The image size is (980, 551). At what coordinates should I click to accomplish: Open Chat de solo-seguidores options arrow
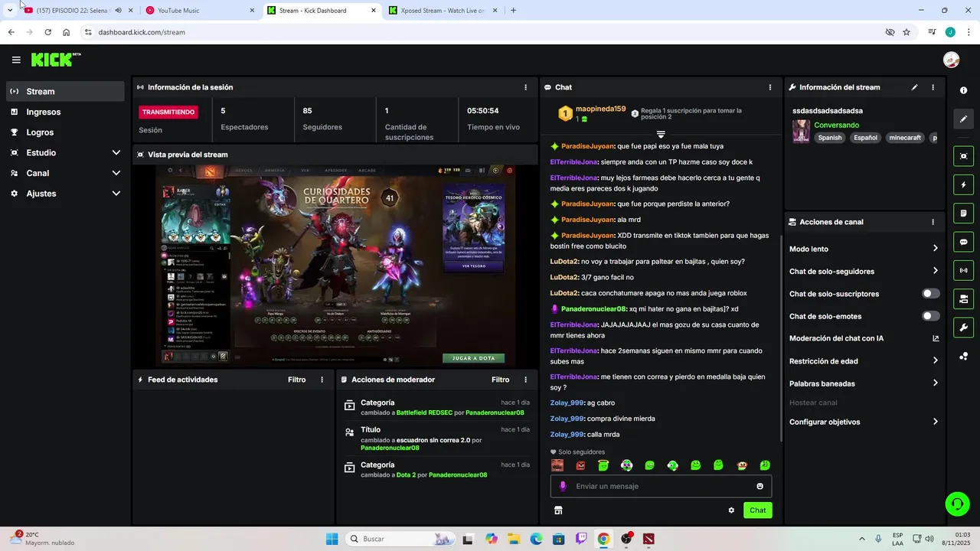click(x=935, y=271)
